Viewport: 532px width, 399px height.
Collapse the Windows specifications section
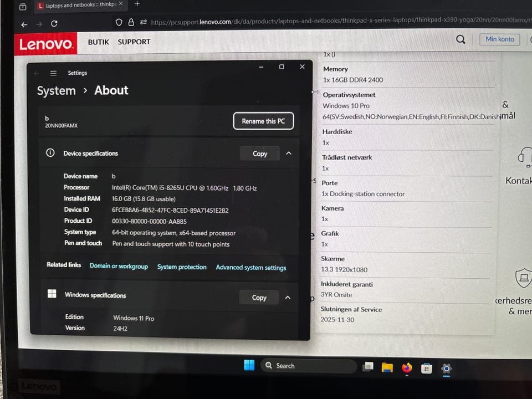288,298
